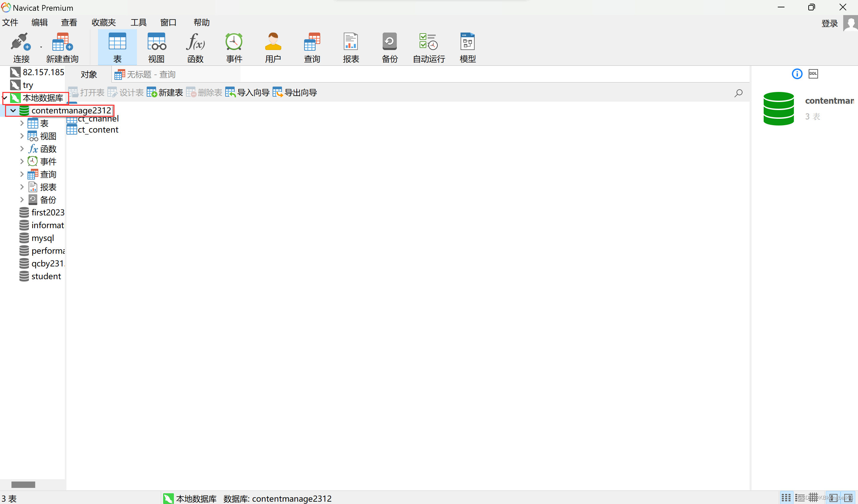Screen dimensions: 858x504
Task: Switch to the 无标题 - 查询 tab
Action: point(151,74)
